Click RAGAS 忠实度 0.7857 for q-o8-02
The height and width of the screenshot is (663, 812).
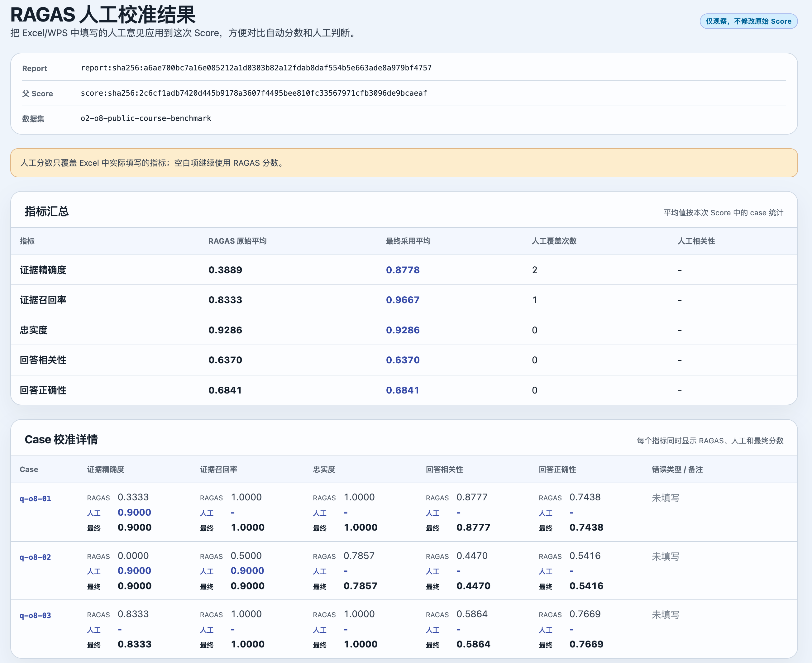click(359, 556)
